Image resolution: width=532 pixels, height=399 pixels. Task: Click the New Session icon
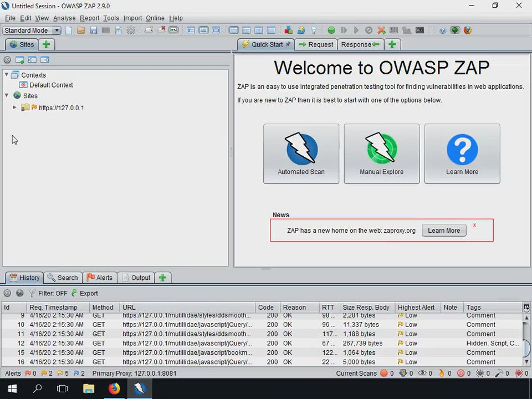tap(69, 30)
